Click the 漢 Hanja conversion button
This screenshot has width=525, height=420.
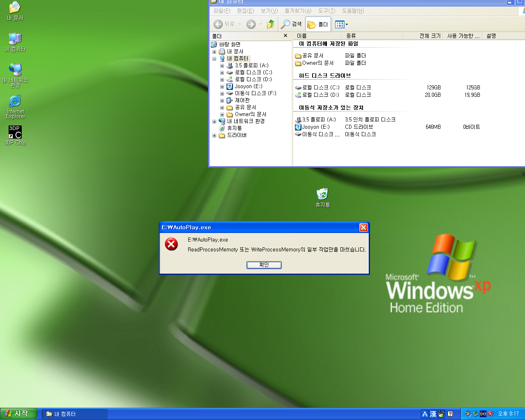pyautogui.click(x=433, y=414)
